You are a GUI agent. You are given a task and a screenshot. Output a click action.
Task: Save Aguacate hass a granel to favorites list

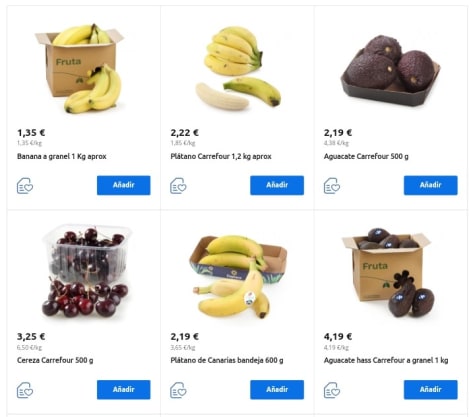(x=332, y=390)
